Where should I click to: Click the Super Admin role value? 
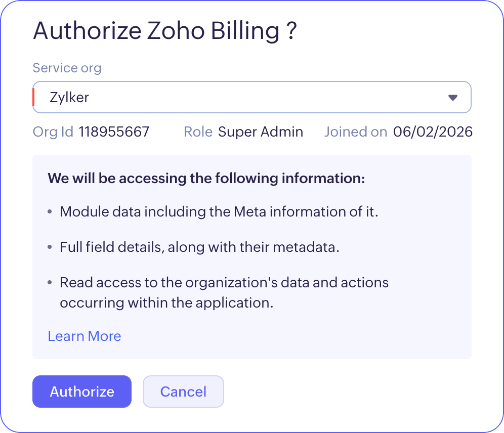(x=261, y=132)
